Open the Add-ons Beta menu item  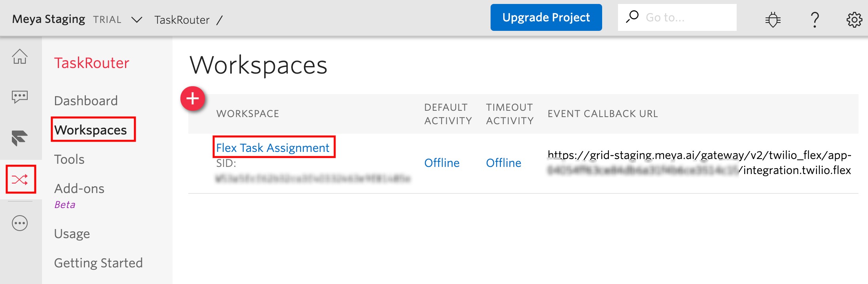point(79,195)
